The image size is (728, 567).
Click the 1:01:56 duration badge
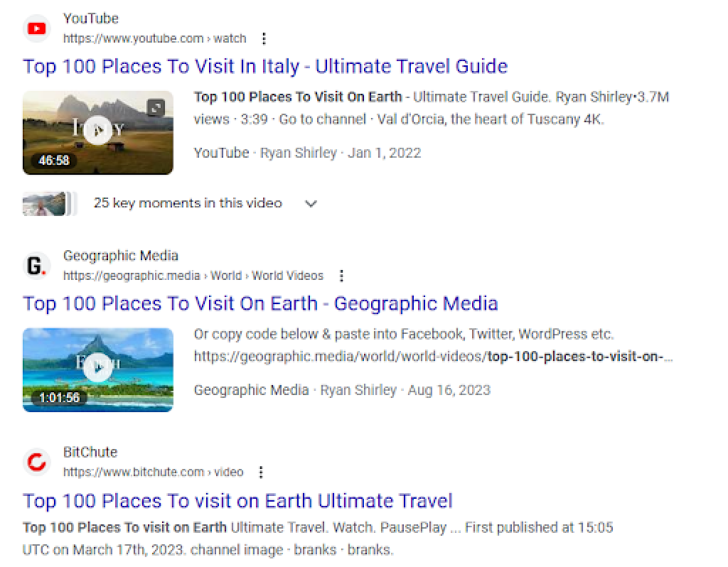coord(60,398)
